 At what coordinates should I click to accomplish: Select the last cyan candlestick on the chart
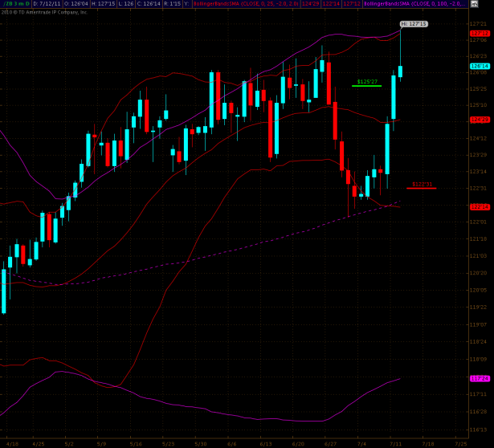[x=400, y=71]
